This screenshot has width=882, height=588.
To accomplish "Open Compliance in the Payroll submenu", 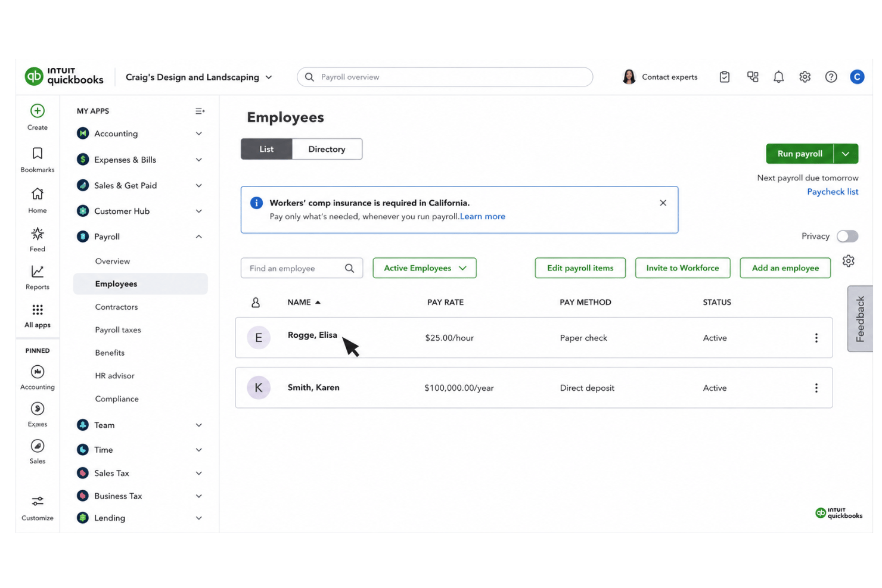I will tap(117, 399).
